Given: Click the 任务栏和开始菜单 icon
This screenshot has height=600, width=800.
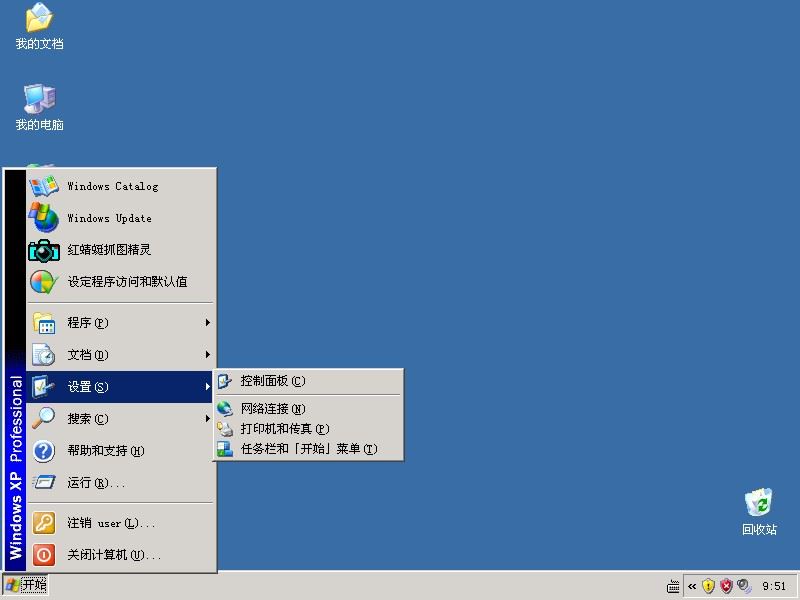Looking at the screenshot, I should pos(224,449).
